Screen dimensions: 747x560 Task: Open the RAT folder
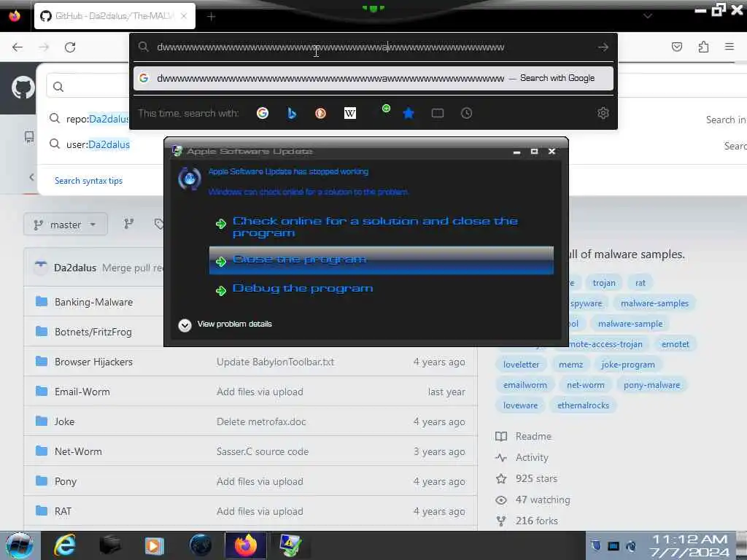coord(63,511)
